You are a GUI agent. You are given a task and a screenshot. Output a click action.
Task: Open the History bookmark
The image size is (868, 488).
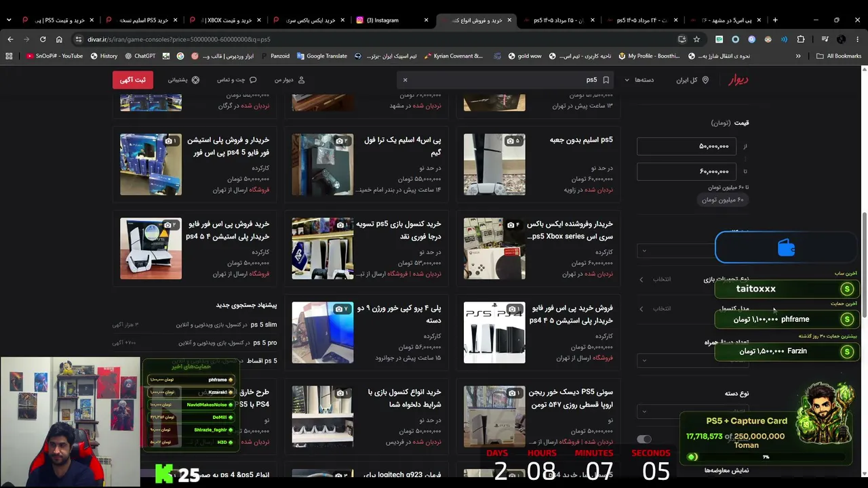104,56
